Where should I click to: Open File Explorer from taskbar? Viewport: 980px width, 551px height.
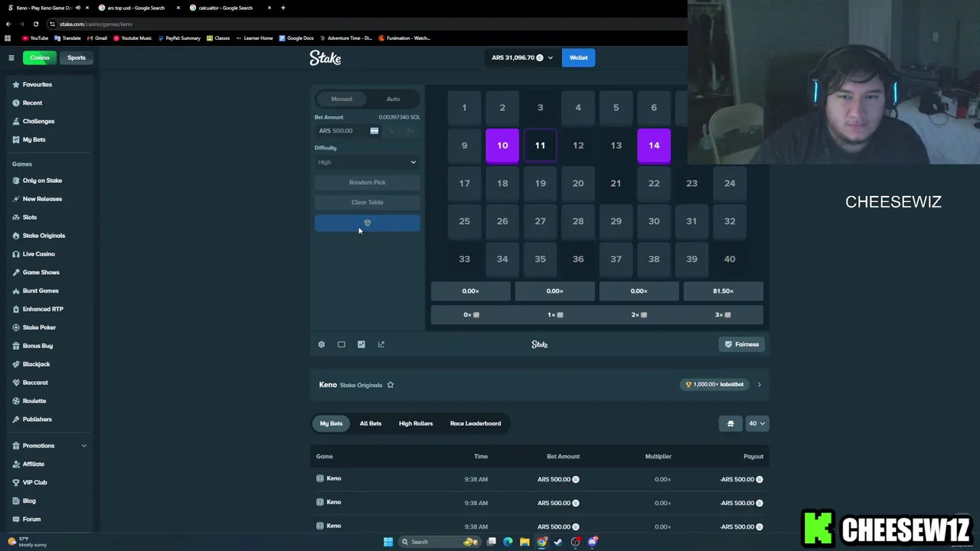(524, 542)
